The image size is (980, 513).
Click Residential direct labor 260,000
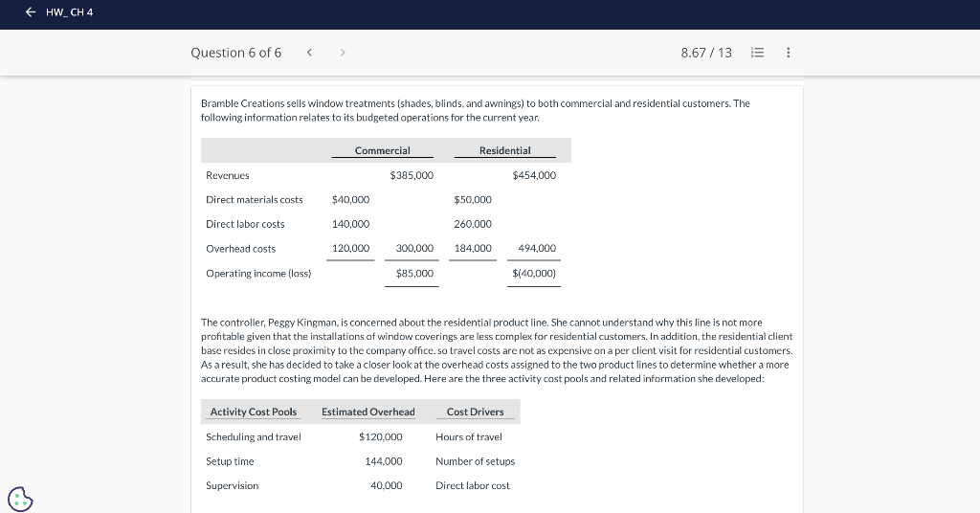473,224
